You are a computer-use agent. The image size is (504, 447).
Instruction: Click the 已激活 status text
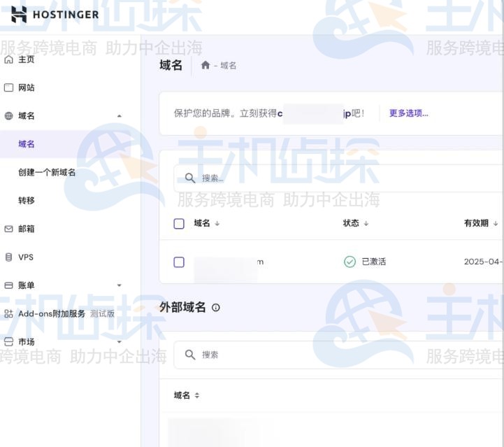click(374, 262)
